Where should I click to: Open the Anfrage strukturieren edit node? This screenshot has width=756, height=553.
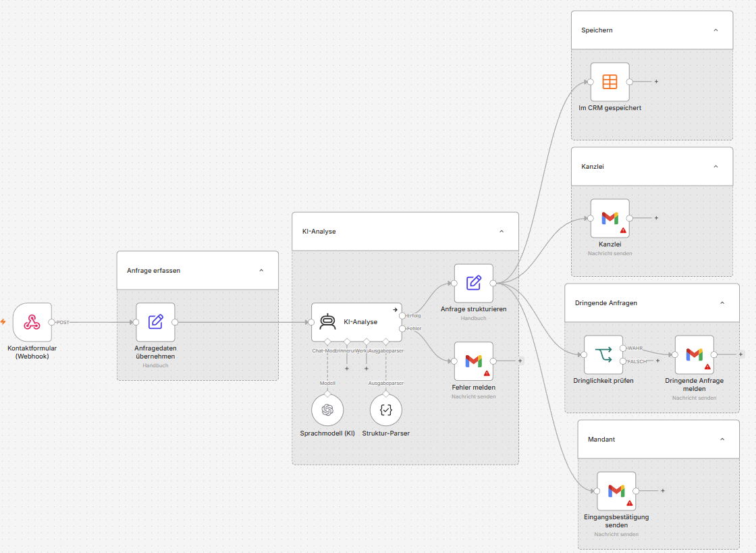point(473,283)
